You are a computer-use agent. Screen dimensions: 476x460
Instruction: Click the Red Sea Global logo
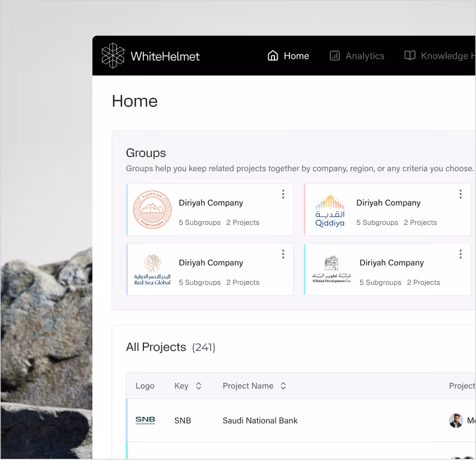[152, 270]
